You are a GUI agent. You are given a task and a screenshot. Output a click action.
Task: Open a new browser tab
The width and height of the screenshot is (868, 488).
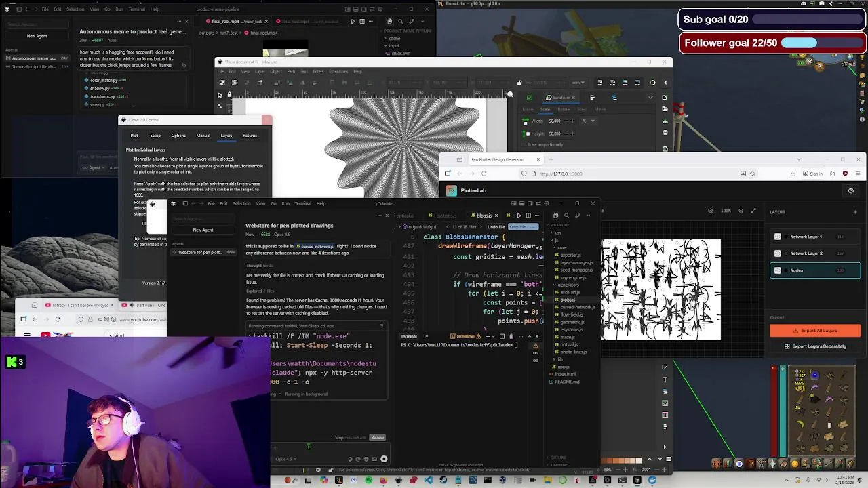click(x=551, y=159)
